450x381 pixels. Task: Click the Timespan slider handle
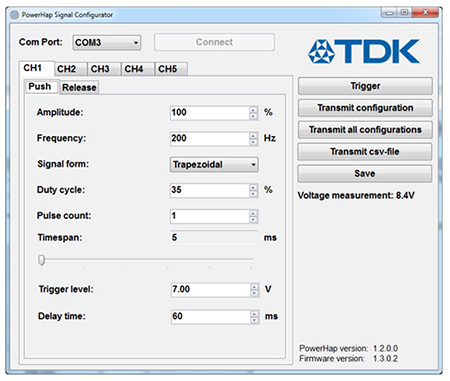point(41,260)
